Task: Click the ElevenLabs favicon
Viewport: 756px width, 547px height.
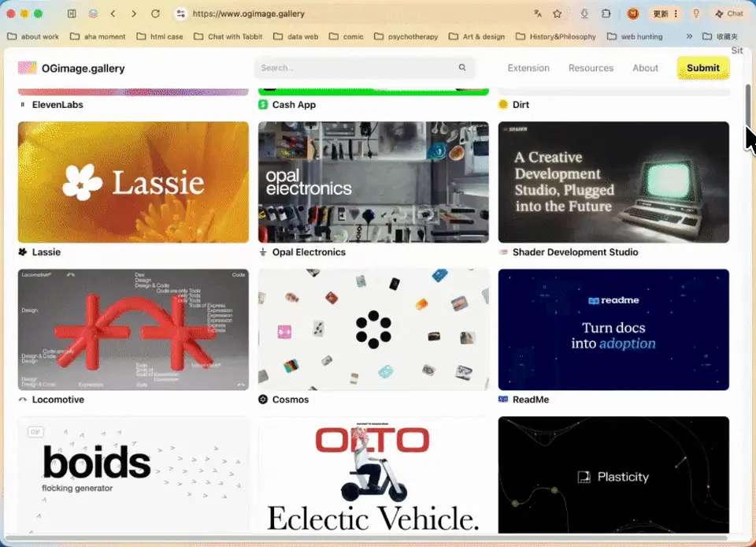Action: tap(22, 104)
